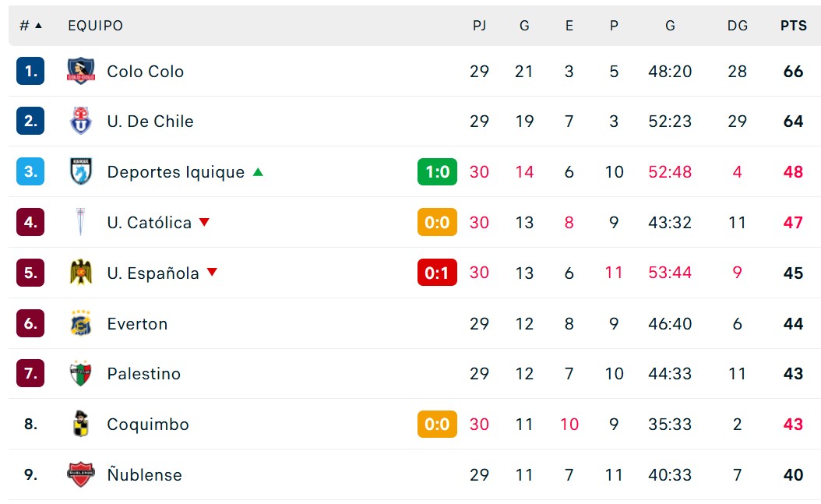Image resolution: width=821 pixels, height=504 pixels.
Task: Click the U. Española eagle crest
Action: (81, 272)
